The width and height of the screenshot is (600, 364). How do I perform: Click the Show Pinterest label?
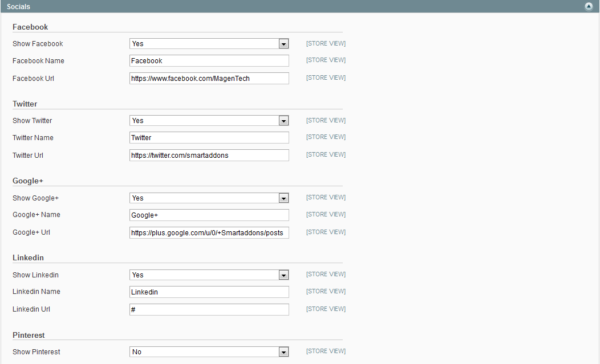tap(37, 352)
